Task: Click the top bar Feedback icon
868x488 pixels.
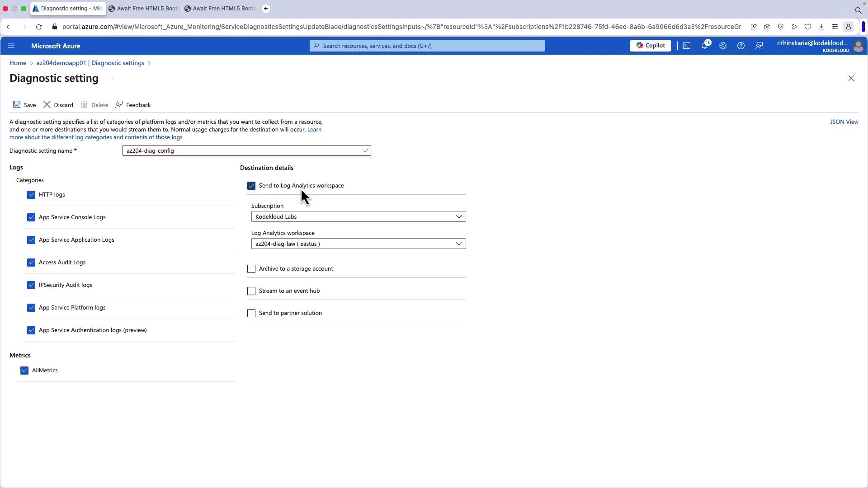Action: (x=759, y=46)
